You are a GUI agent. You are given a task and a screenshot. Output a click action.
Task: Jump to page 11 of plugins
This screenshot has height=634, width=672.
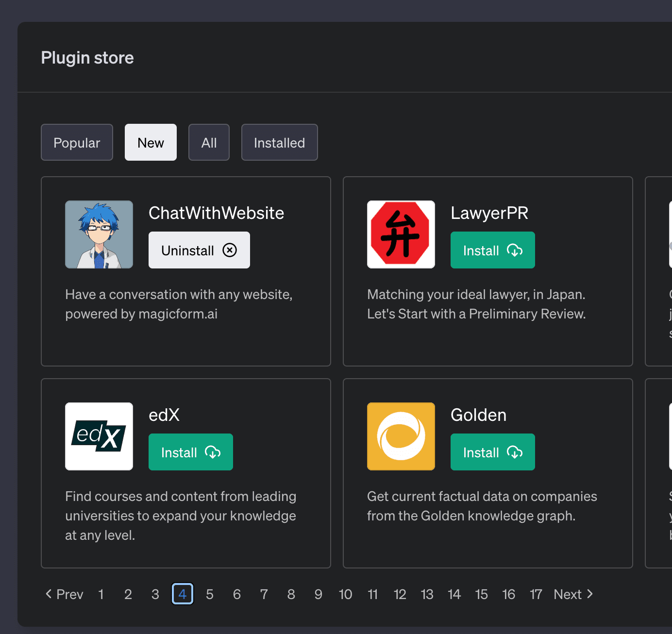pos(373,594)
